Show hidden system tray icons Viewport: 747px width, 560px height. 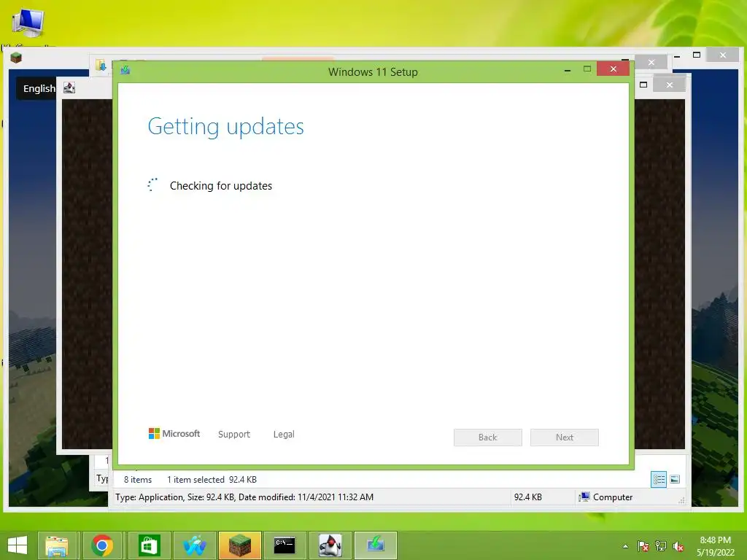[625, 546]
